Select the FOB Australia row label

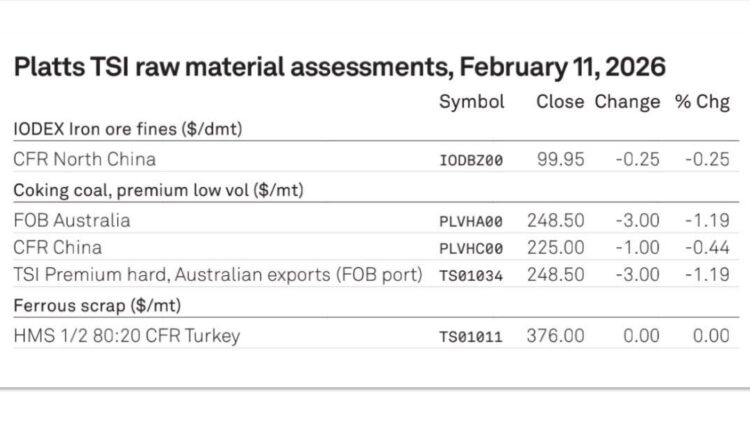click(72, 220)
